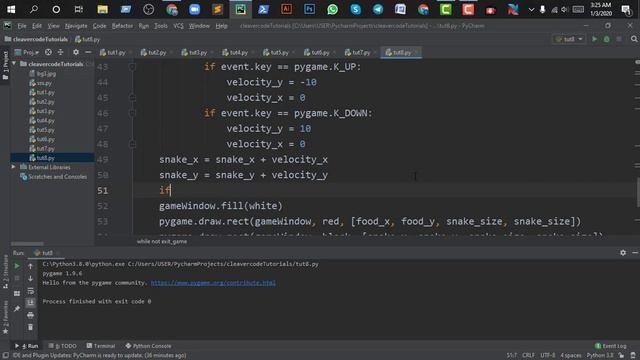Toggle fold marker at line 45
Image resolution: width=640 pixels, height=360 pixels.
tap(132, 98)
